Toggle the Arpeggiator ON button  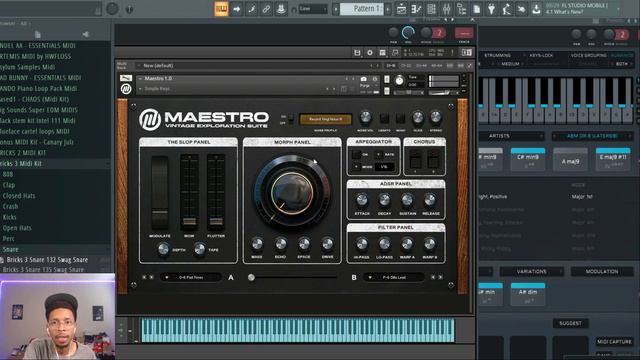pyautogui.click(x=356, y=155)
